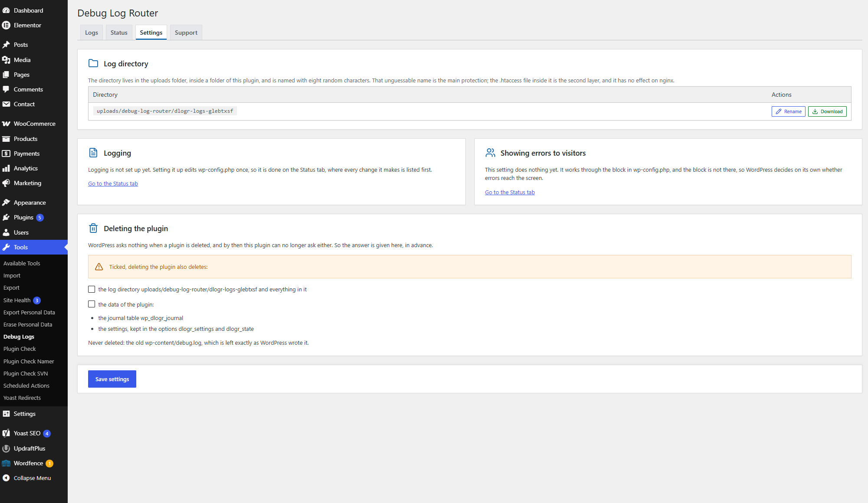Click the Posts pin icon
The height and width of the screenshot is (503, 868).
coord(6,45)
